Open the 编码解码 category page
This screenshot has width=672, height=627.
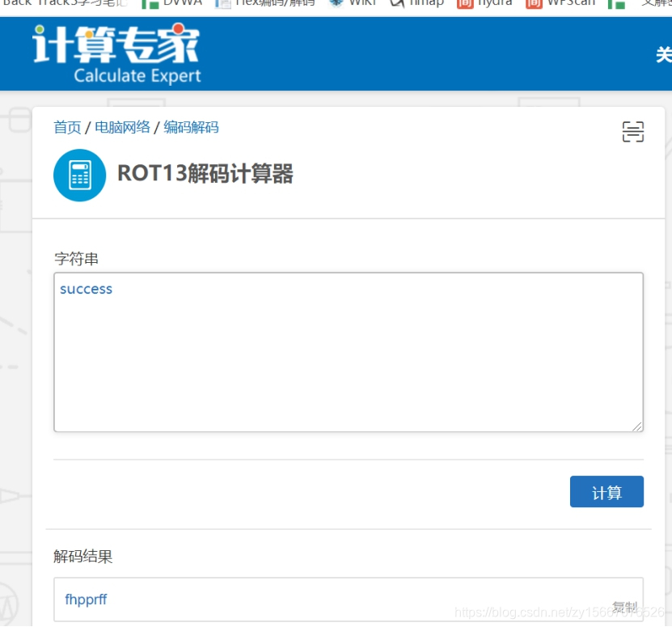181,127
